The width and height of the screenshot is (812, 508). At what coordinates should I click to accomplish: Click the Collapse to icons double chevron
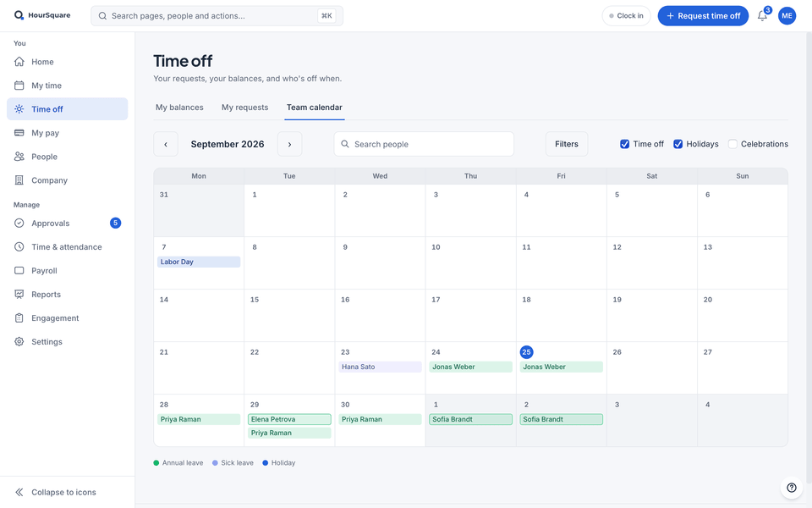coord(19,493)
